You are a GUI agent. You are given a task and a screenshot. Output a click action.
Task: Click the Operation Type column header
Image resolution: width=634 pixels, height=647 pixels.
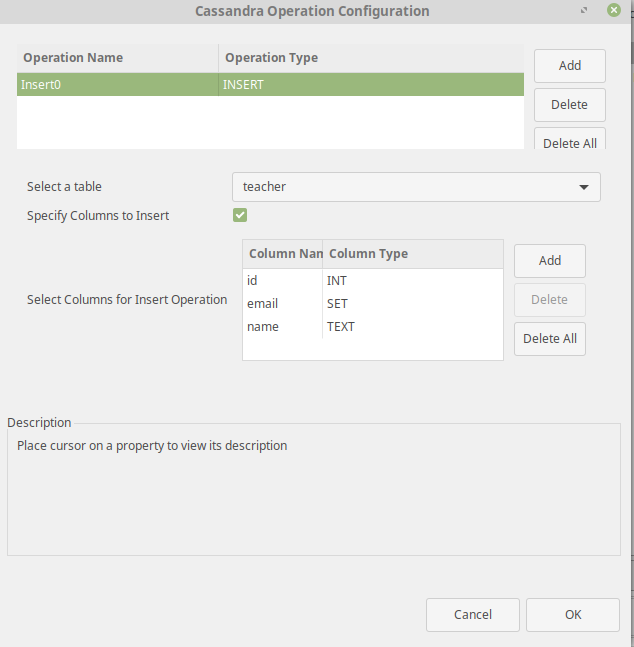[371, 58]
